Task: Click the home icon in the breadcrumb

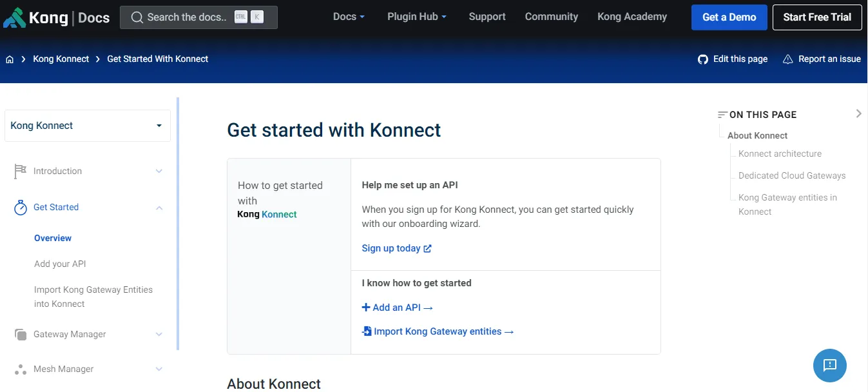Action: coord(10,59)
